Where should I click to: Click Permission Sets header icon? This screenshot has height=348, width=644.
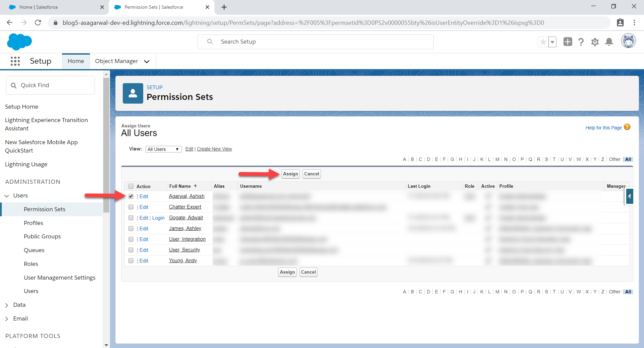(x=133, y=93)
